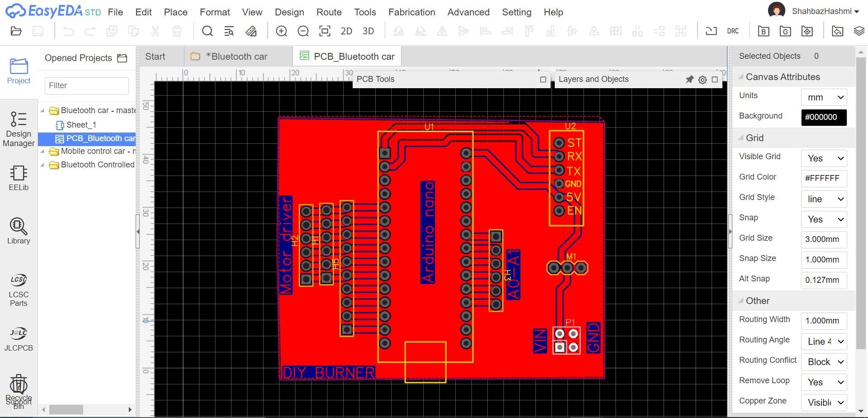This screenshot has height=418, width=868.
Task: Switch to the PCB_Bluetooth car tab
Action: tap(354, 56)
